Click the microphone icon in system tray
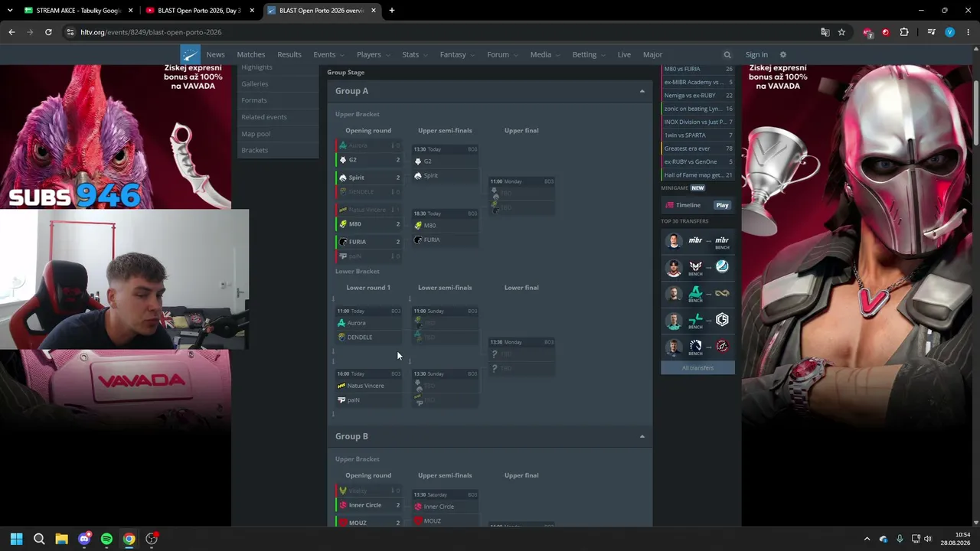The image size is (980, 551). click(900, 539)
